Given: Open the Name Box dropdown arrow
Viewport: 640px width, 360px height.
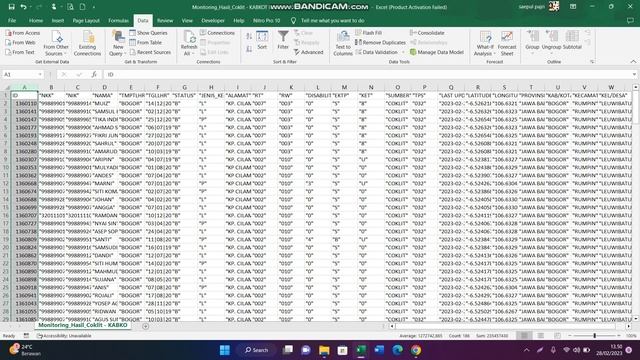Looking at the screenshot, I should tap(40, 74).
